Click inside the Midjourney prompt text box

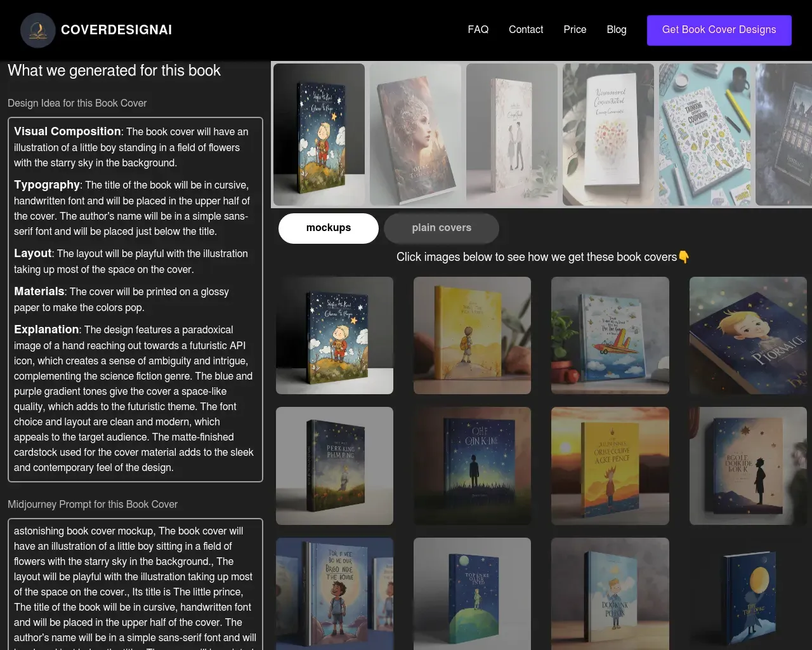click(x=135, y=584)
